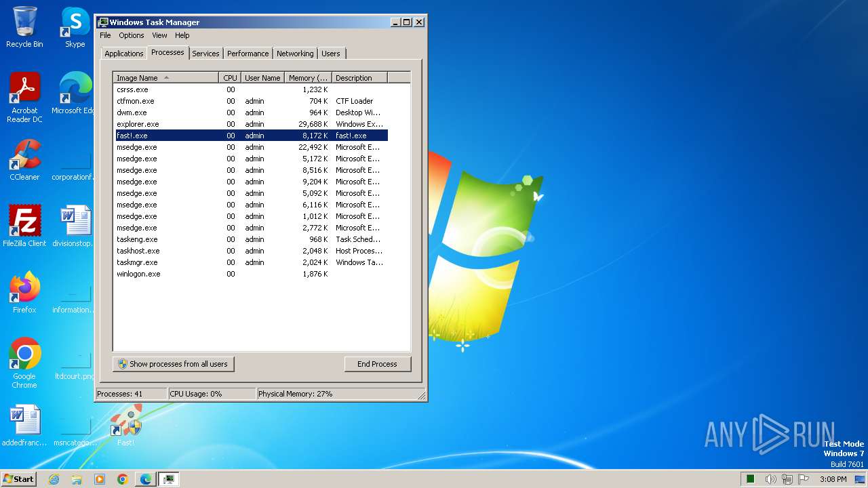
Task: Click the CPU Usage status panel
Action: pyautogui.click(x=212, y=394)
